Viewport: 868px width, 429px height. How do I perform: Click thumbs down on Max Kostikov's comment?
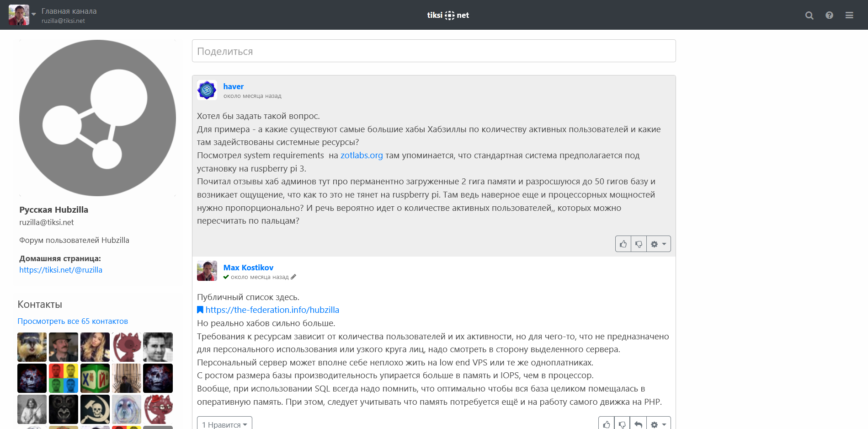(x=622, y=424)
